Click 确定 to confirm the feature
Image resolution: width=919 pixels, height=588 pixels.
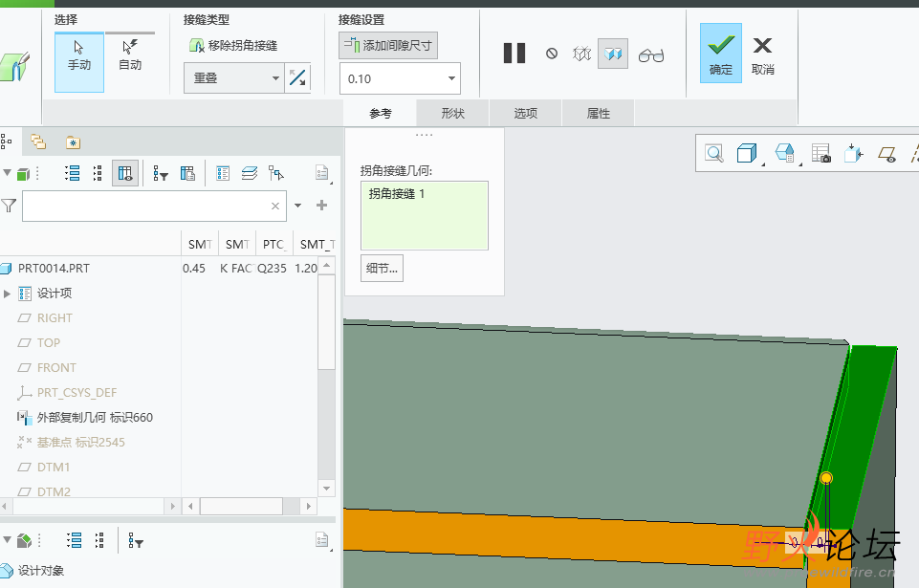tap(721, 54)
